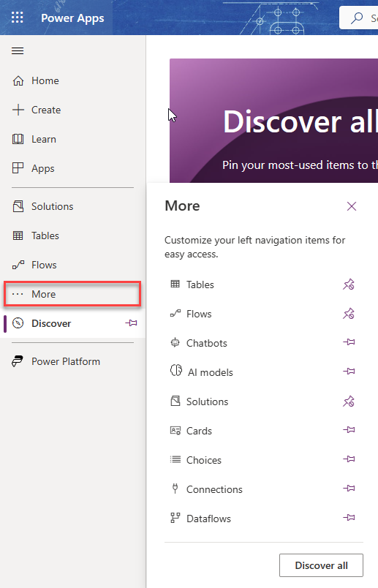Click the Home house icon
378x588 pixels.
tap(18, 80)
